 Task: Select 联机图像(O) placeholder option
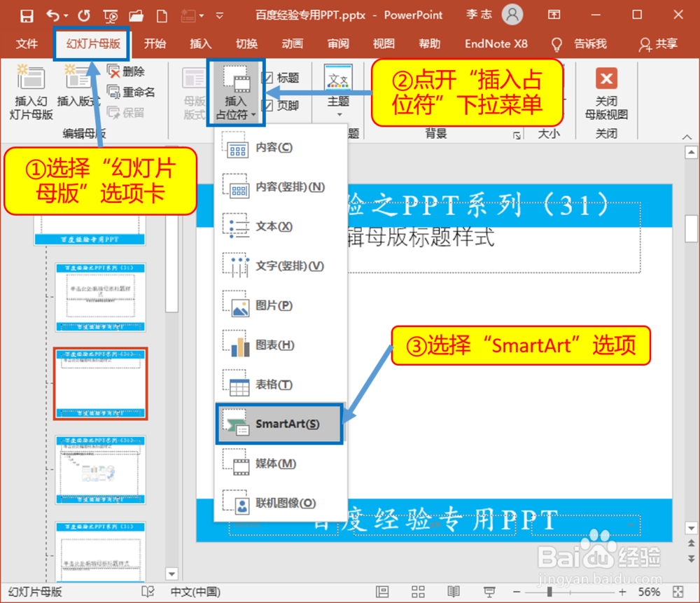[281, 503]
